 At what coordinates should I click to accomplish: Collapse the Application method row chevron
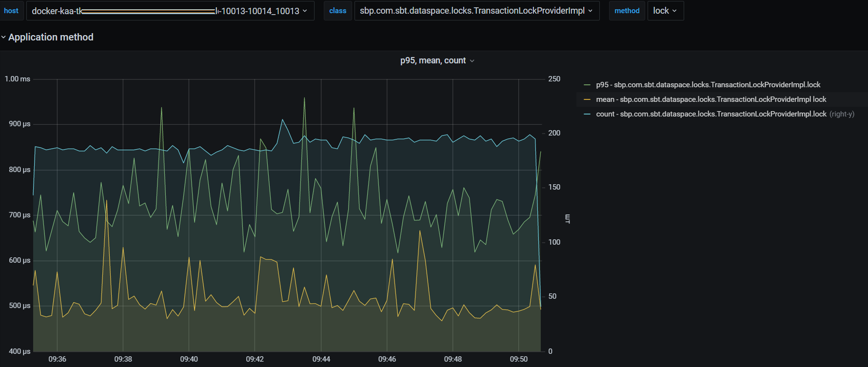(x=3, y=37)
